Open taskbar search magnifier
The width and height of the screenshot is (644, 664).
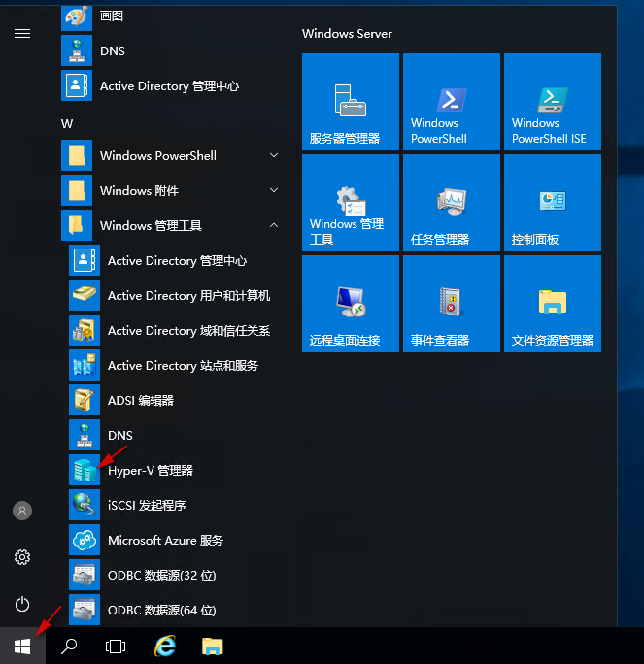point(69,647)
